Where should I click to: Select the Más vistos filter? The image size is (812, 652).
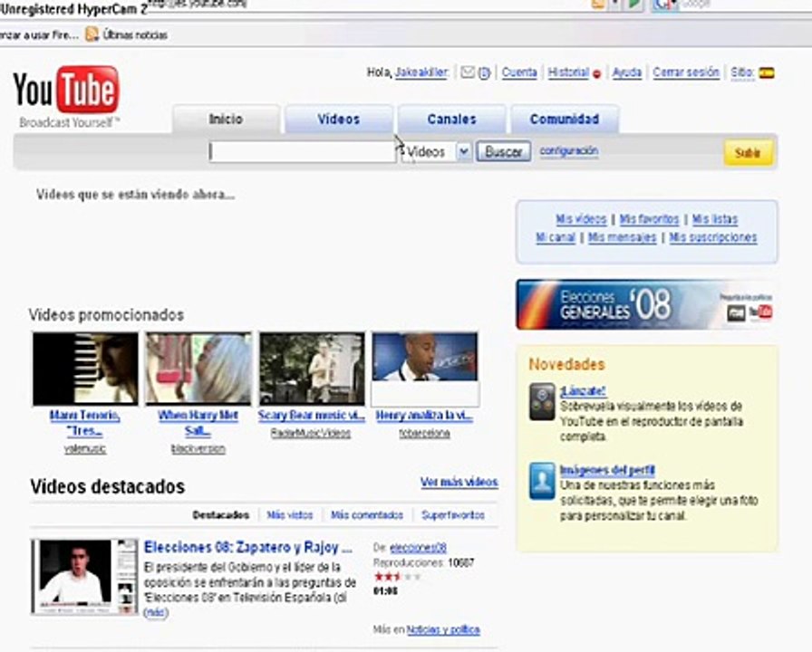click(x=290, y=515)
